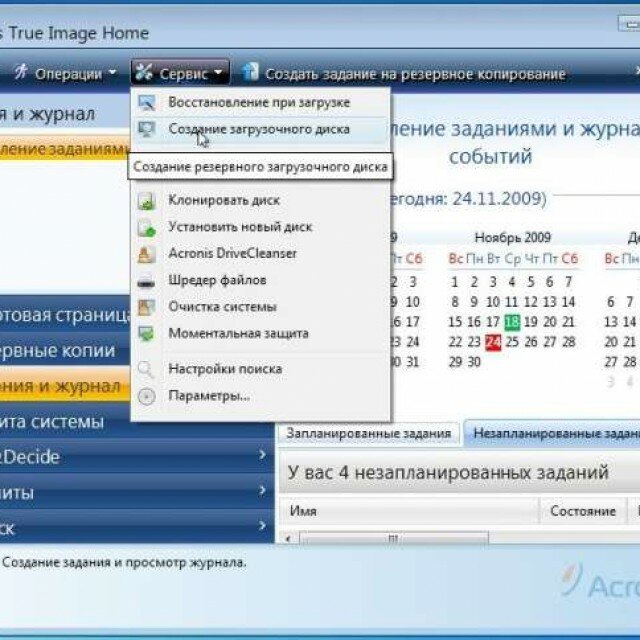The height and width of the screenshot is (640, 640).
Task: Click the Восстановление при загрузке icon
Action: click(146, 103)
